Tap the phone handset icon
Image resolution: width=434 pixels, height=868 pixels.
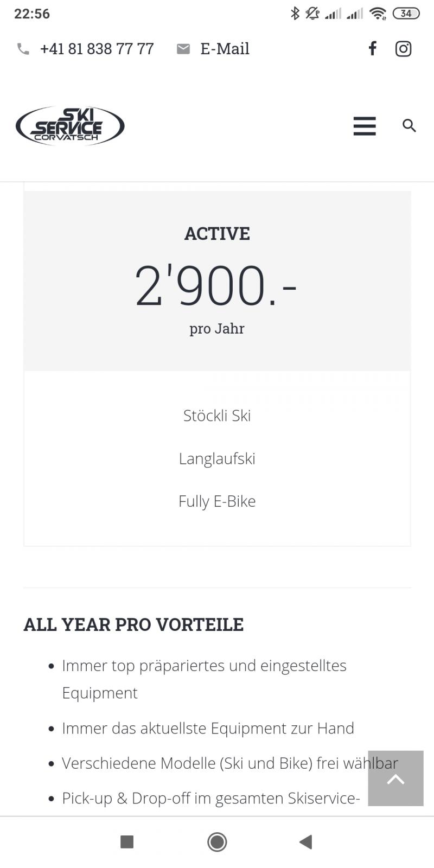[x=23, y=49]
